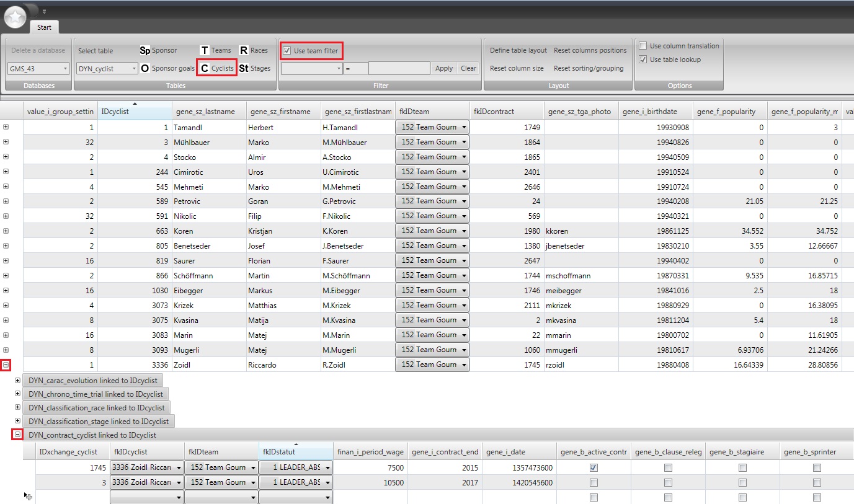Disable the Use team filter checkbox

tap(287, 51)
